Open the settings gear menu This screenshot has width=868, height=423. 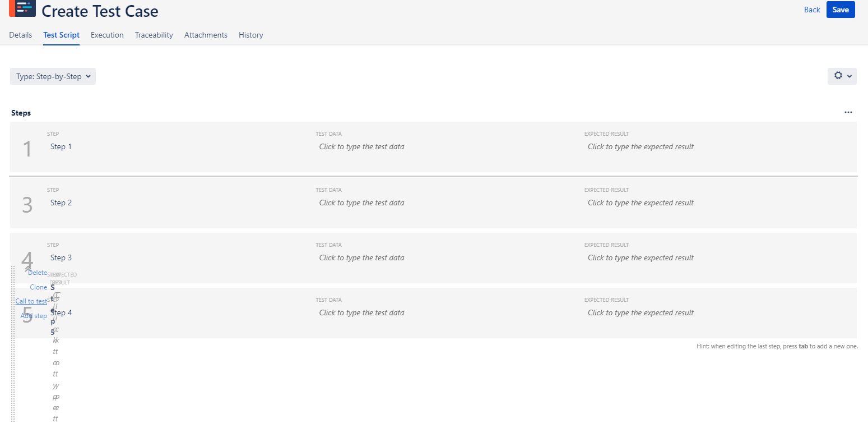tap(838, 76)
